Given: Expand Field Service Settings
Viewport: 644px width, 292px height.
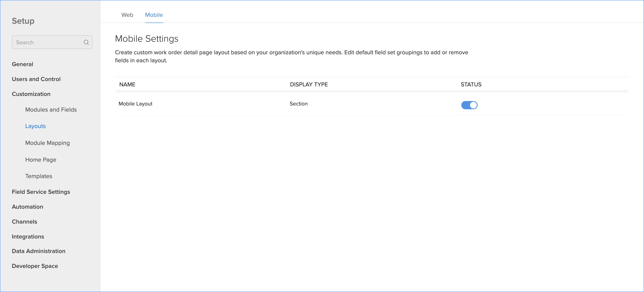Looking at the screenshot, I should click(x=41, y=192).
